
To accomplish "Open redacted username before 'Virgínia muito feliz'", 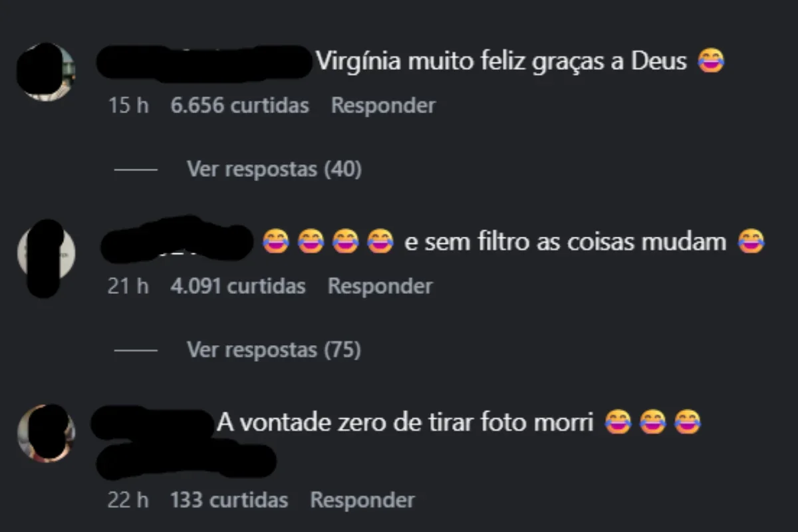I will [x=204, y=63].
